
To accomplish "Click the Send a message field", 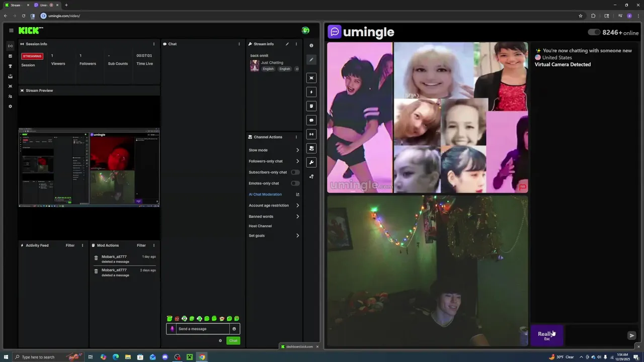I will point(203,329).
